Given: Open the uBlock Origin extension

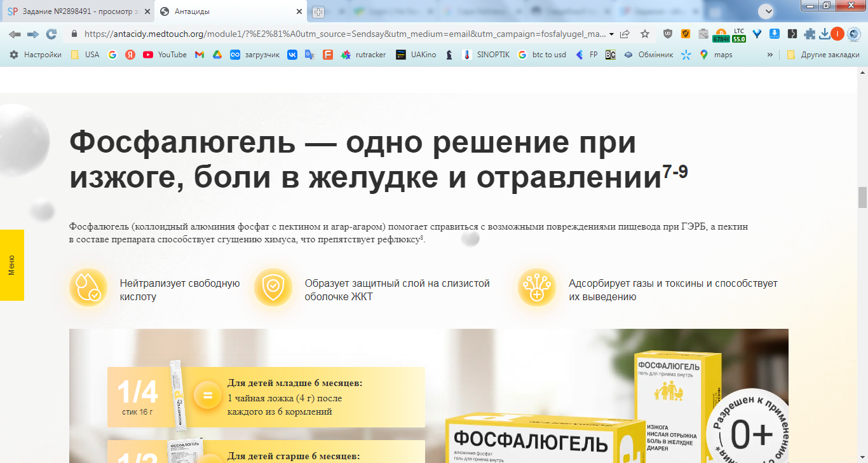Looking at the screenshot, I should click(x=668, y=34).
